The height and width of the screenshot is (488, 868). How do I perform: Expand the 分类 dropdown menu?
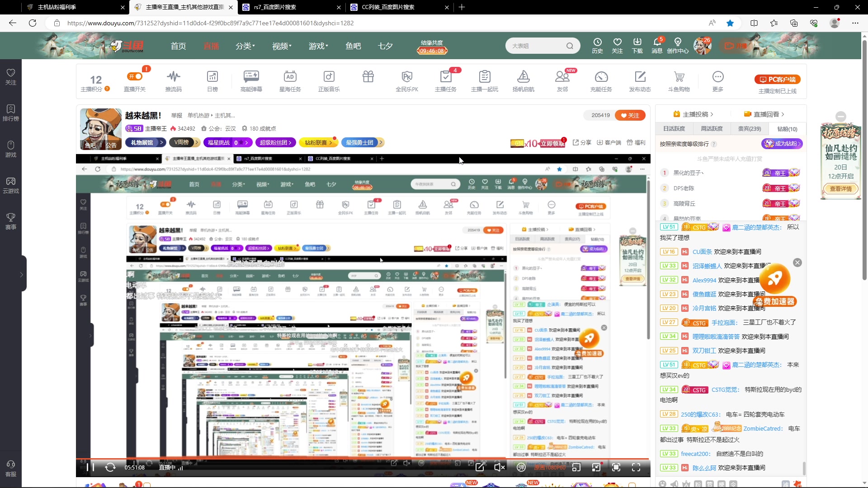245,46
